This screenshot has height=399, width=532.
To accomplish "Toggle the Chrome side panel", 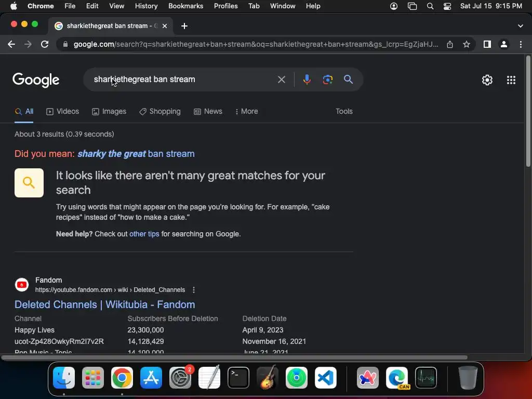I will coord(487,45).
